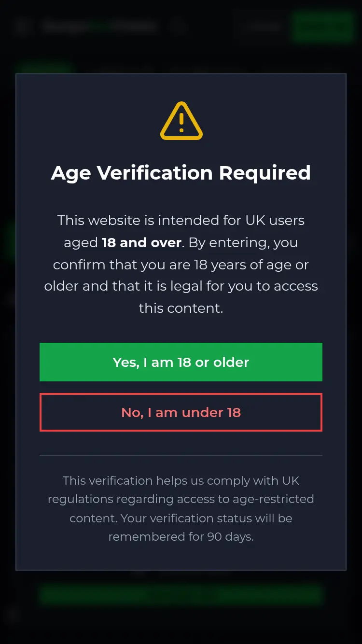362x644 pixels.
Task: Select the blurred green tab under the header
Action: click(x=43, y=68)
